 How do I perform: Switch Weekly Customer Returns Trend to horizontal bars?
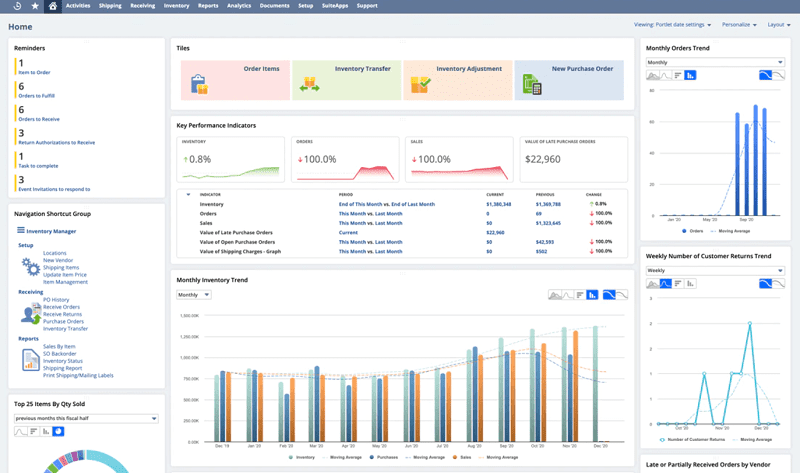pos(678,284)
